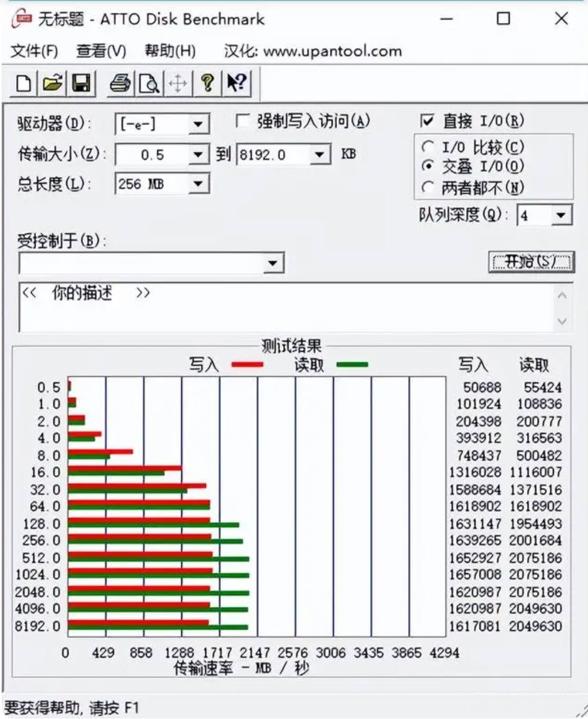Save the current benchmark results
The height and width of the screenshot is (719, 588).
tap(81, 83)
